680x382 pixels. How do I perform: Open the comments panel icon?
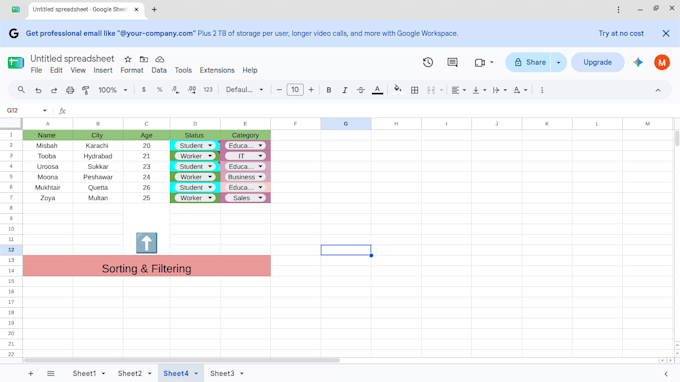coord(452,62)
